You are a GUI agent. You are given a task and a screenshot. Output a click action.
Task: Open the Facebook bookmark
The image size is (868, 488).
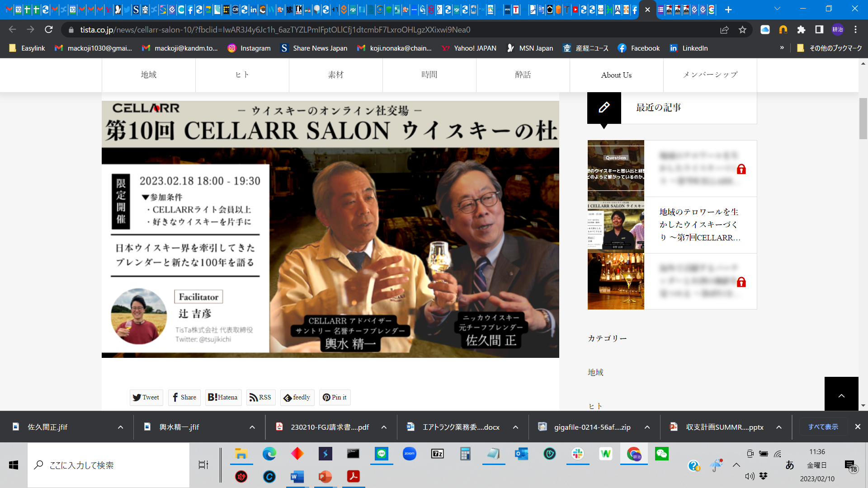[639, 48]
